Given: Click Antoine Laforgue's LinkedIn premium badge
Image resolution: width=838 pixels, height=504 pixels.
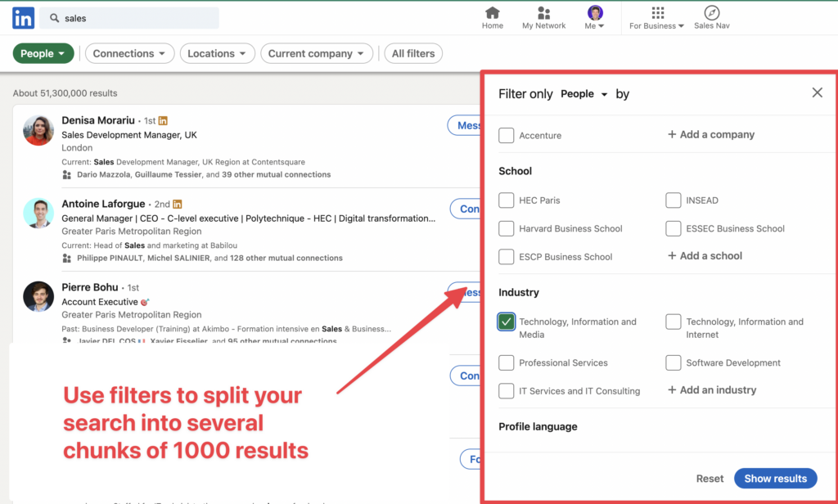Looking at the screenshot, I should [178, 205].
